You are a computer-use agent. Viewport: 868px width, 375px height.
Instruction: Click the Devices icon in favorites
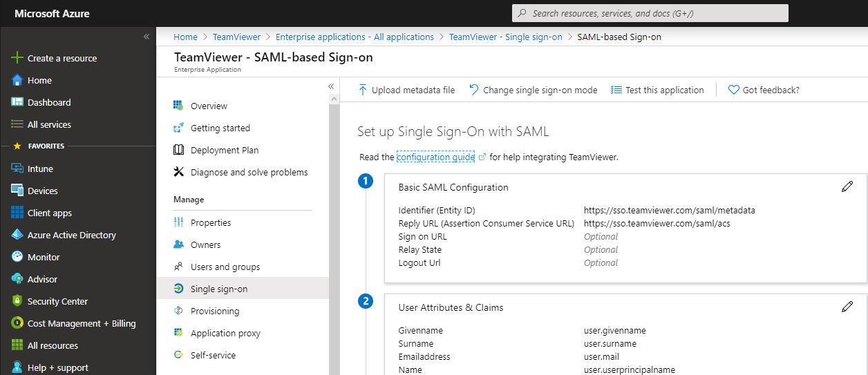coord(17,191)
